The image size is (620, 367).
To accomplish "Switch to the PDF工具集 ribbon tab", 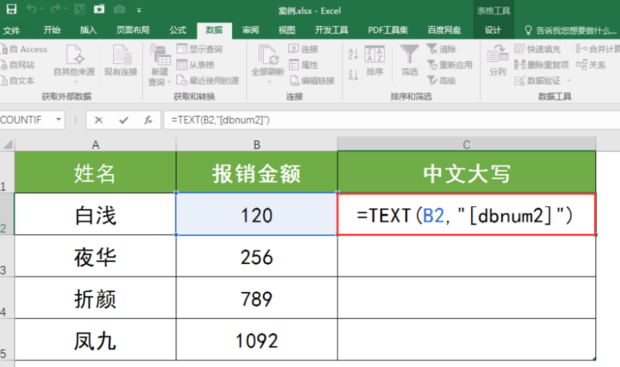I will pyautogui.click(x=388, y=30).
